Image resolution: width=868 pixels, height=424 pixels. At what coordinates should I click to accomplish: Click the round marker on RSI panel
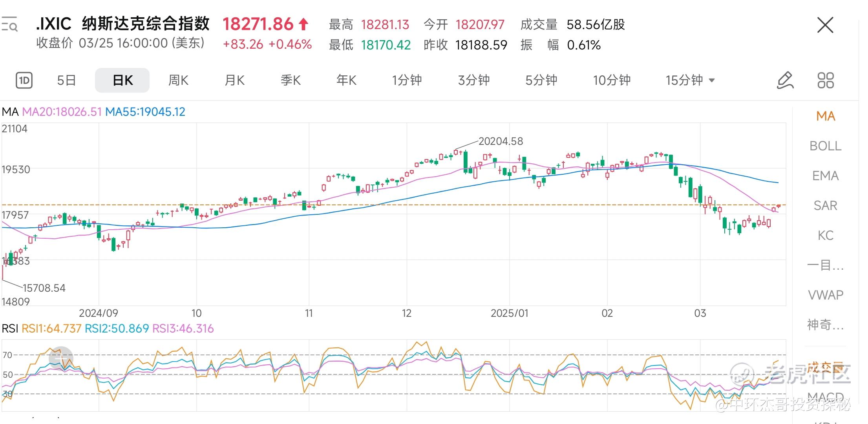click(x=61, y=358)
